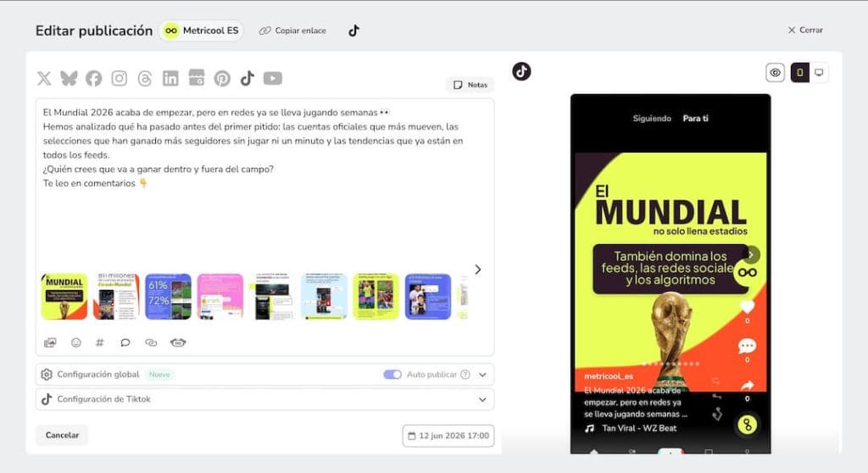
Task: Select the seventh thumbnail with the yellow-green background
Action: 376,297
